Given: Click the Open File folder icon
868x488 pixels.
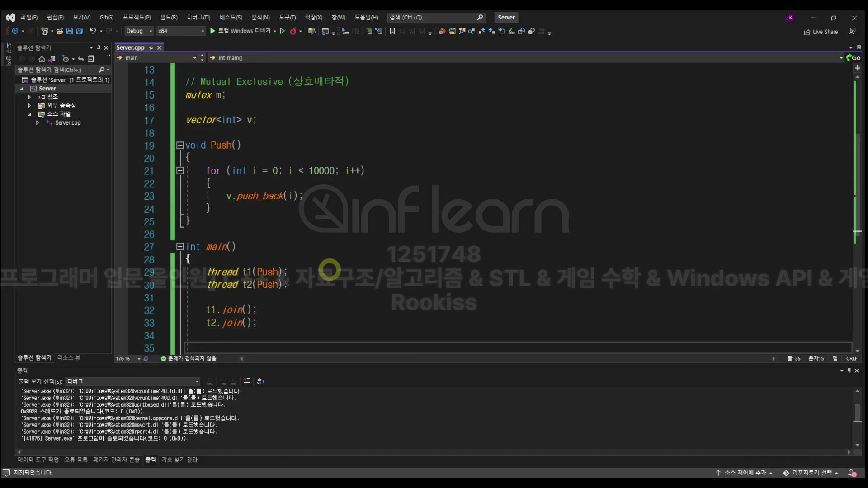Looking at the screenshot, I should [x=59, y=31].
